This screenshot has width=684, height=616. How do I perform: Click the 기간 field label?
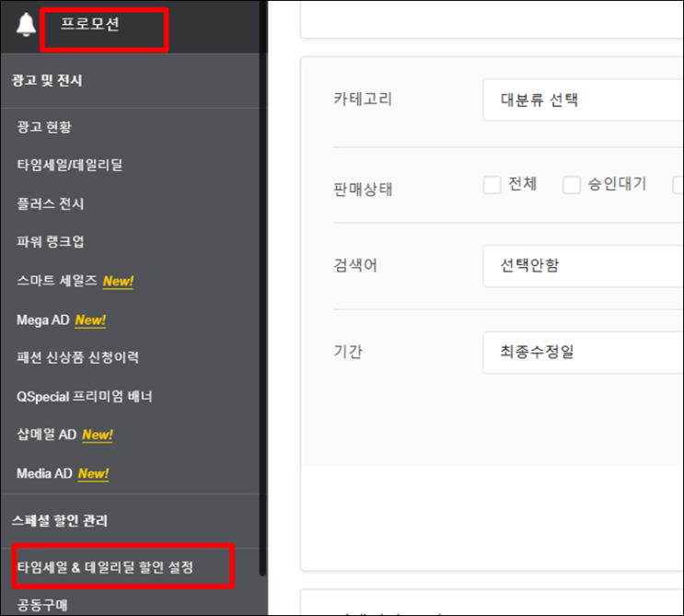click(348, 351)
